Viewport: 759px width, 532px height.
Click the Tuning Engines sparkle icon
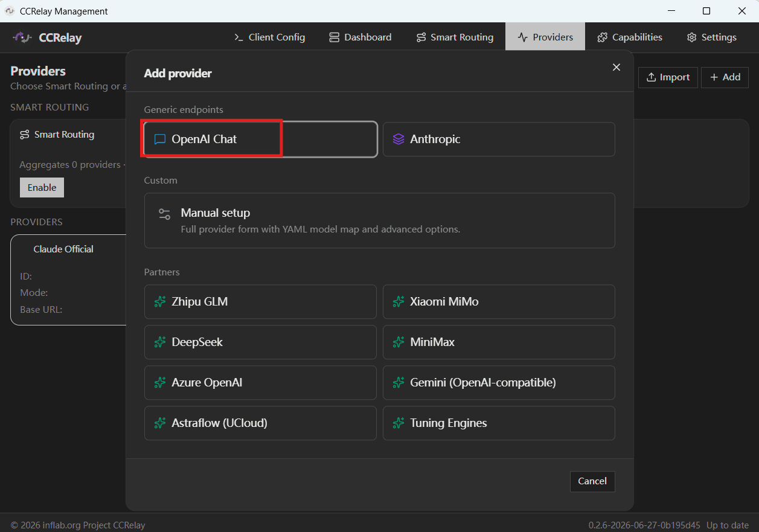pyautogui.click(x=399, y=423)
